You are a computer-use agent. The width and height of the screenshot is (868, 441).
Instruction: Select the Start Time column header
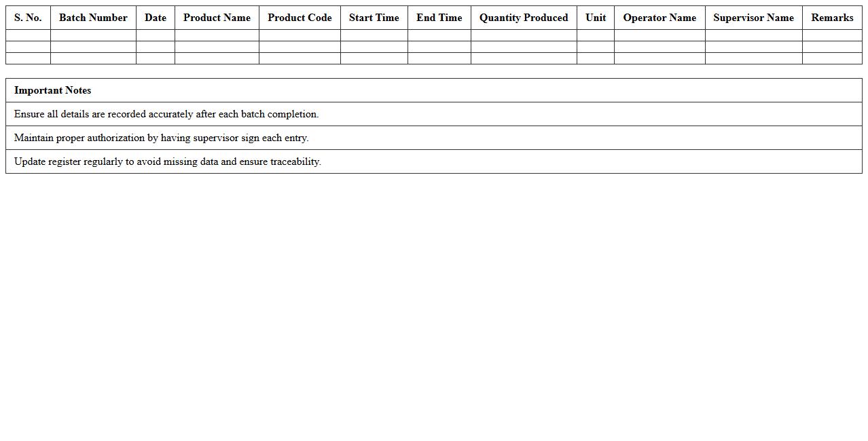tap(374, 18)
